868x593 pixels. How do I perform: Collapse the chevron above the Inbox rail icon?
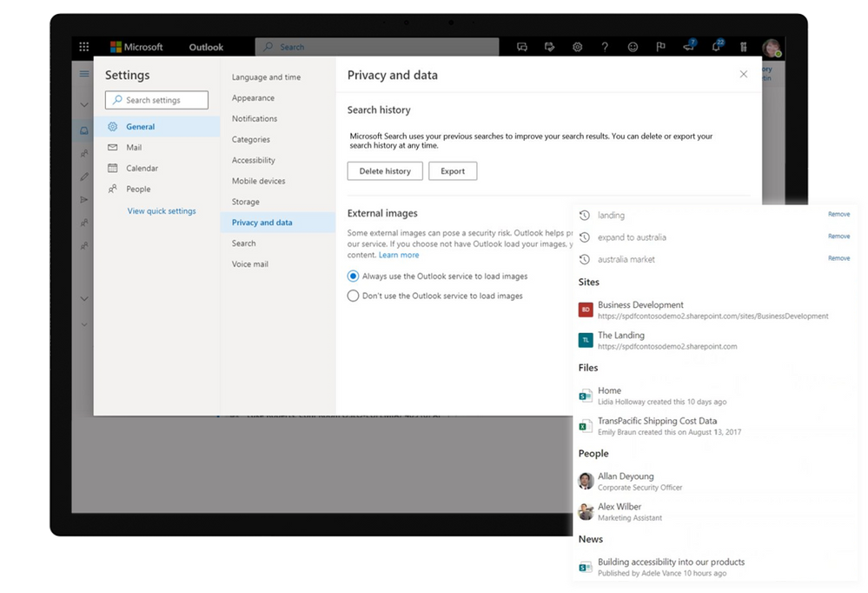tap(84, 104)
